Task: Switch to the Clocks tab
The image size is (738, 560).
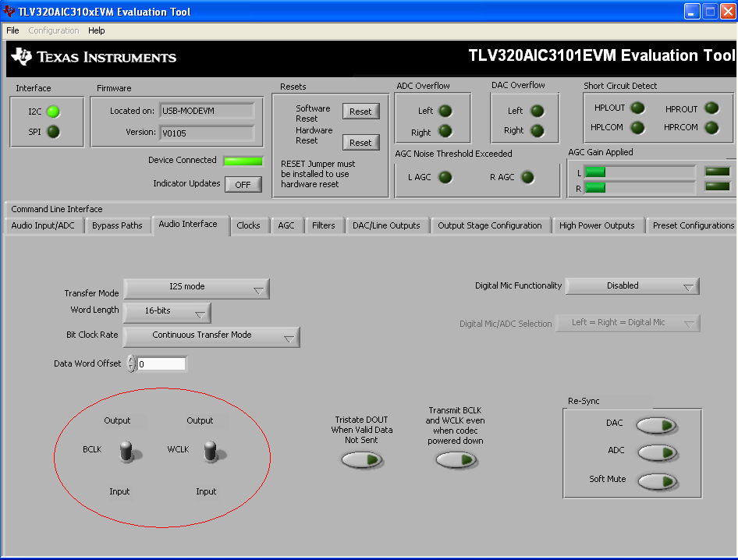Action: pos(249,225)
